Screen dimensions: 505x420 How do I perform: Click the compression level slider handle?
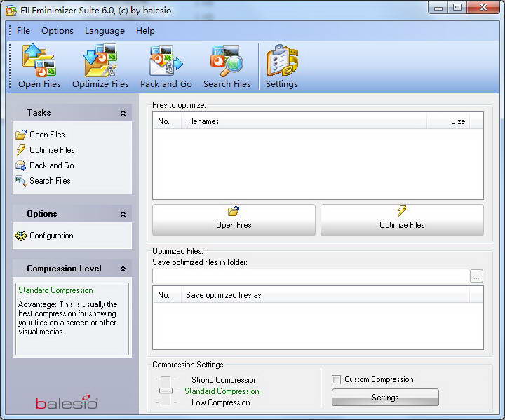click(166, 391)
